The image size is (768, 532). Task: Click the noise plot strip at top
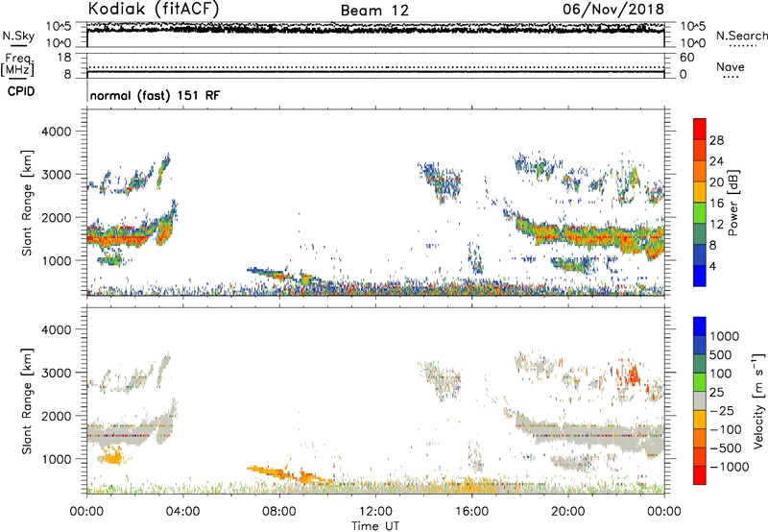(x=375, y=35)
